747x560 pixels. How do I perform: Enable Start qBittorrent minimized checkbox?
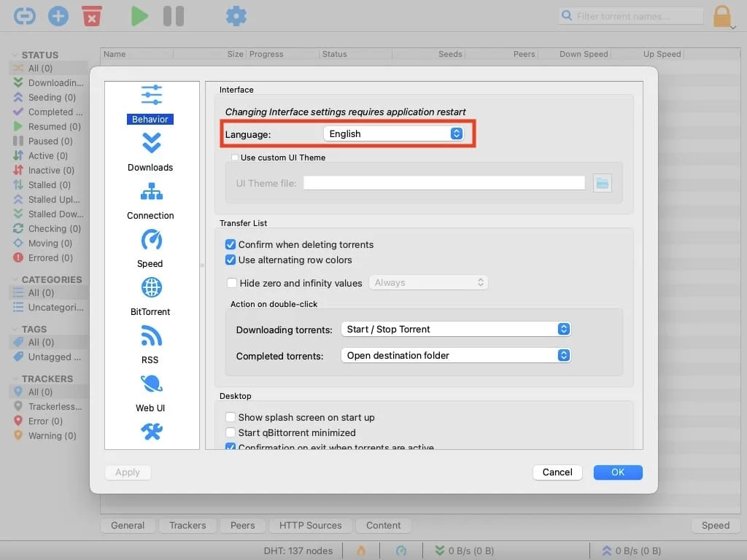231,432
